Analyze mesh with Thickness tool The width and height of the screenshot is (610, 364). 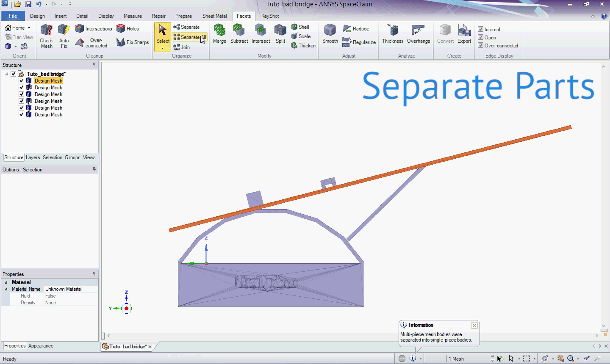pyautogui.click(x=393, y=34)
